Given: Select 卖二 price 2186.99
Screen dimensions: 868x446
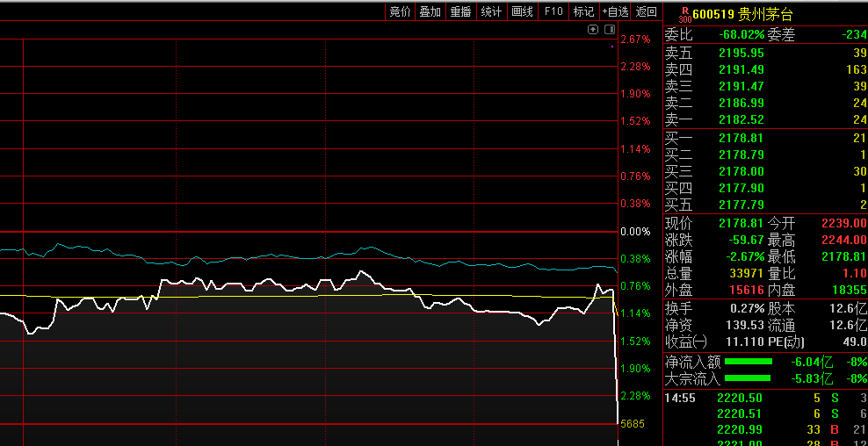Looking at the screenshot, I should tap(741, 103).
